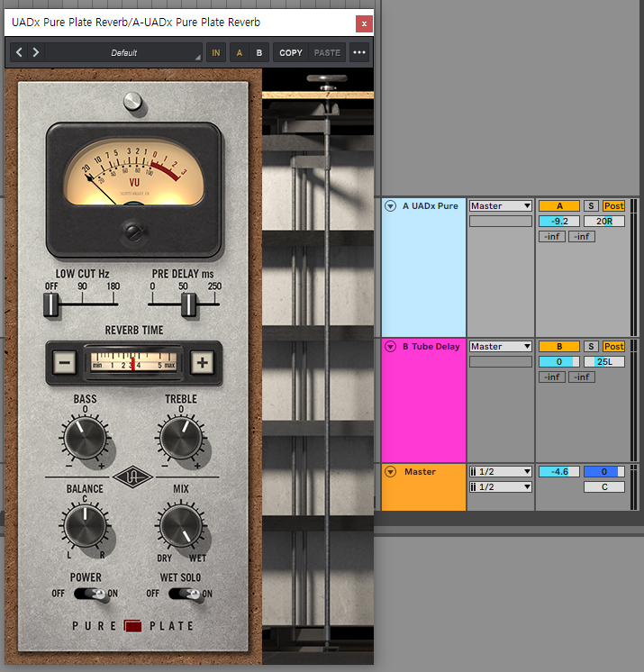The height and width of the screenshot is (672, 644).
Task: Click the VU meter calibration screw
Action: [x=132, y=232]
